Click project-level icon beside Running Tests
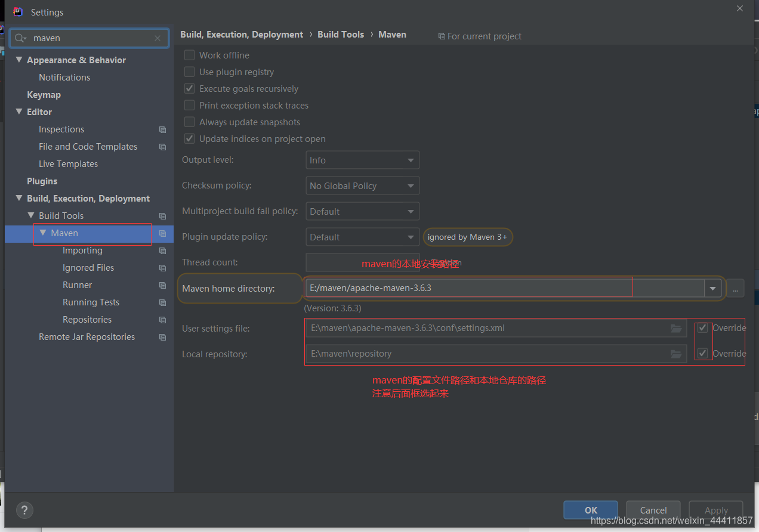The height and width of the screenshot is (532, 759). click(x=162, y=302)
